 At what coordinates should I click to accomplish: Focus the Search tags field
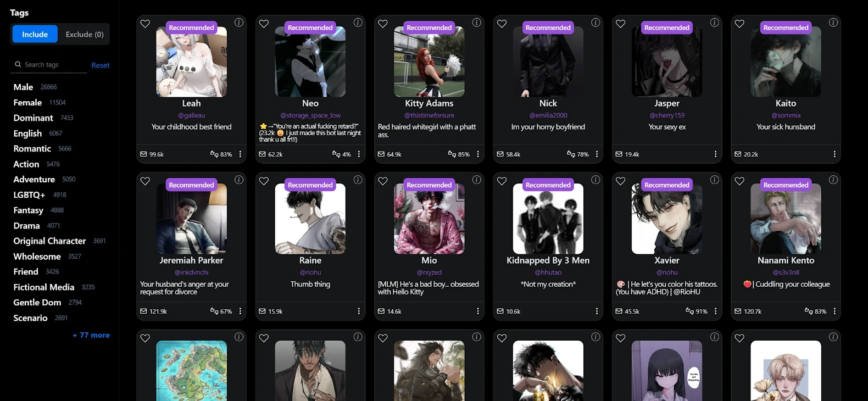pos(49,65)
